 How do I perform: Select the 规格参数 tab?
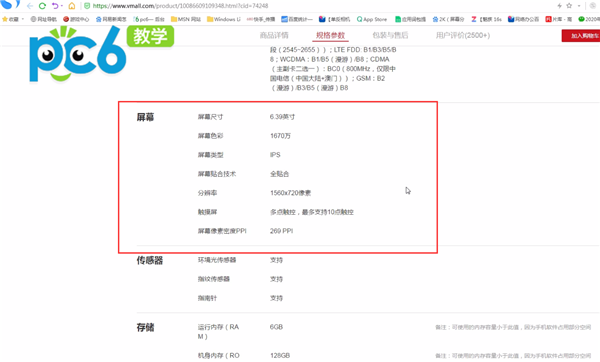pyautogui.click(x=330, y=35)
